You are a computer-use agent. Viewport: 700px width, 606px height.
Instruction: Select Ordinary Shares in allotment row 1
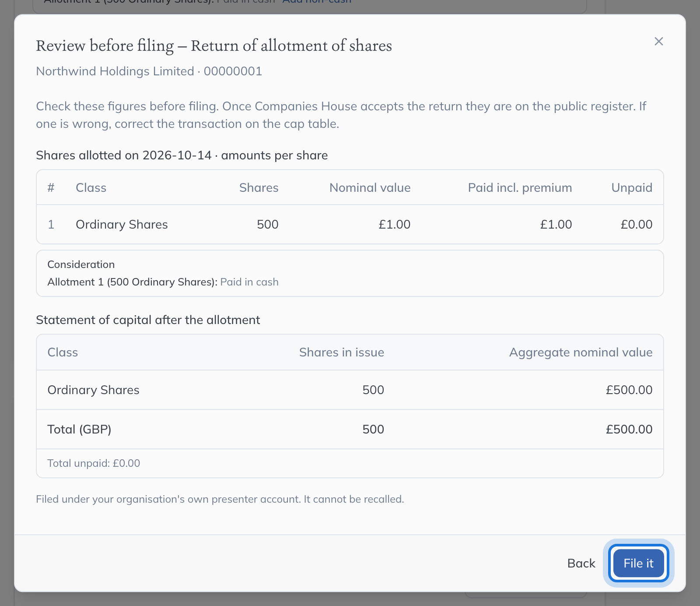(122, 224)
